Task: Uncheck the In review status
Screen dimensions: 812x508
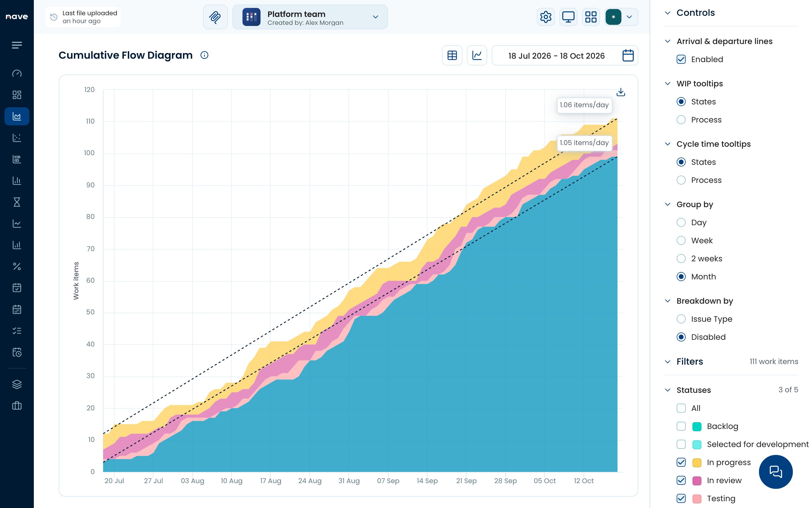Action: [681, 481]
